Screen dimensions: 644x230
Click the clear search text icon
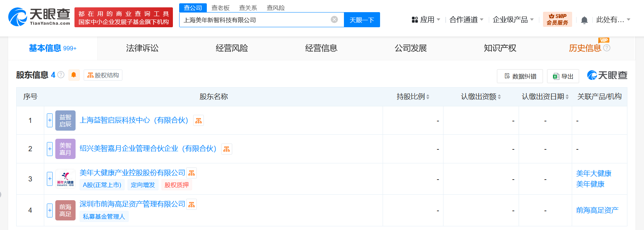[334, 20]
